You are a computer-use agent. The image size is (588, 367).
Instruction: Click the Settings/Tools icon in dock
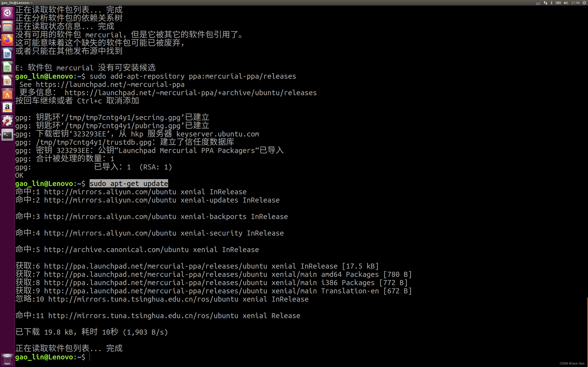(x=7, y=121)
